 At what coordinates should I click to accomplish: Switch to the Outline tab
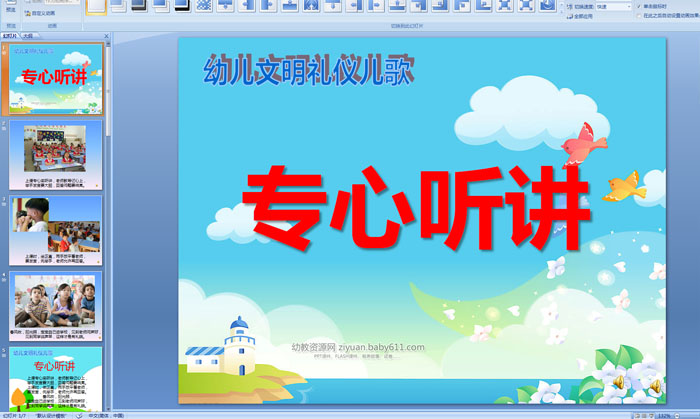tap(28, 36)
